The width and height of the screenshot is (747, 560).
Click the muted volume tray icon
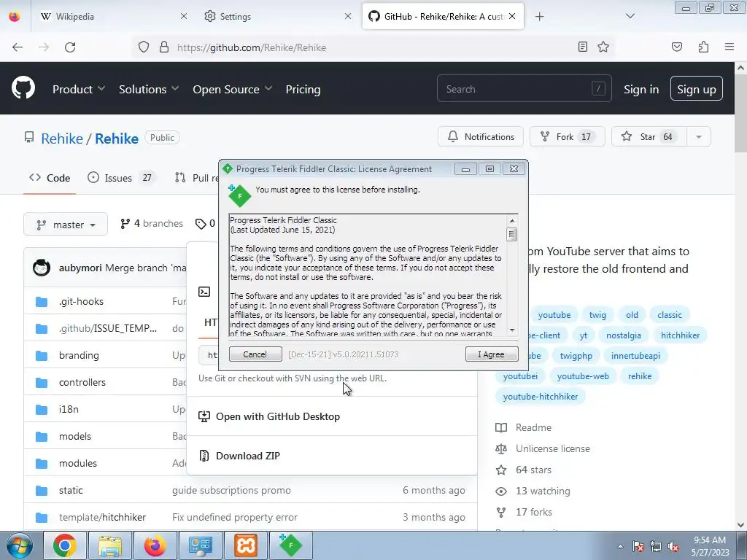coord(673,547)
